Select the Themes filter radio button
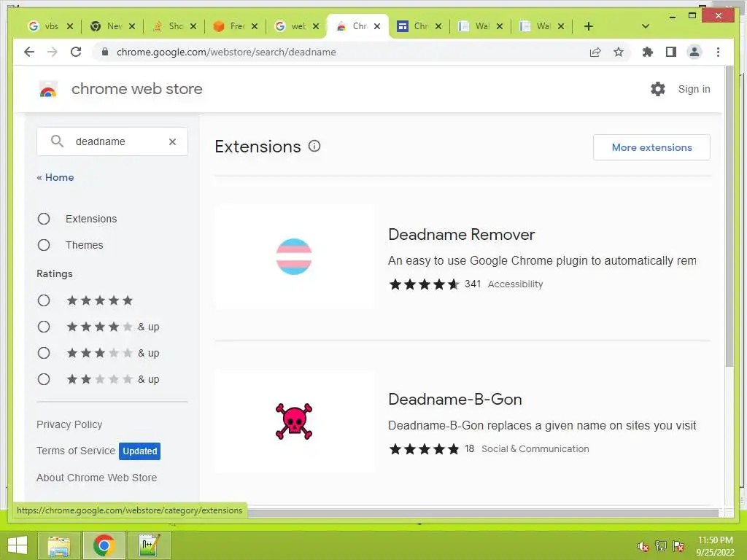Screen dimensions: 747x560 coord(44,245)
